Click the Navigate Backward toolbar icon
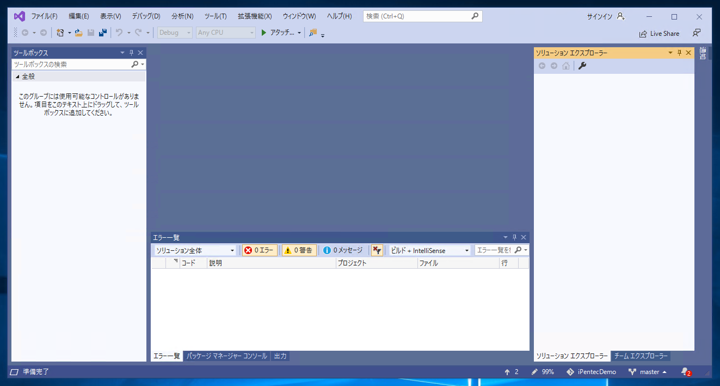This screenshot has width=720, height=386. 25,33
